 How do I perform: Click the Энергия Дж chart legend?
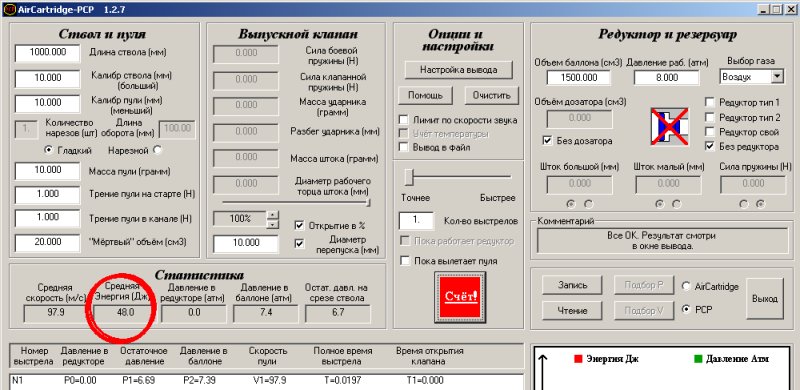(606, 359)
